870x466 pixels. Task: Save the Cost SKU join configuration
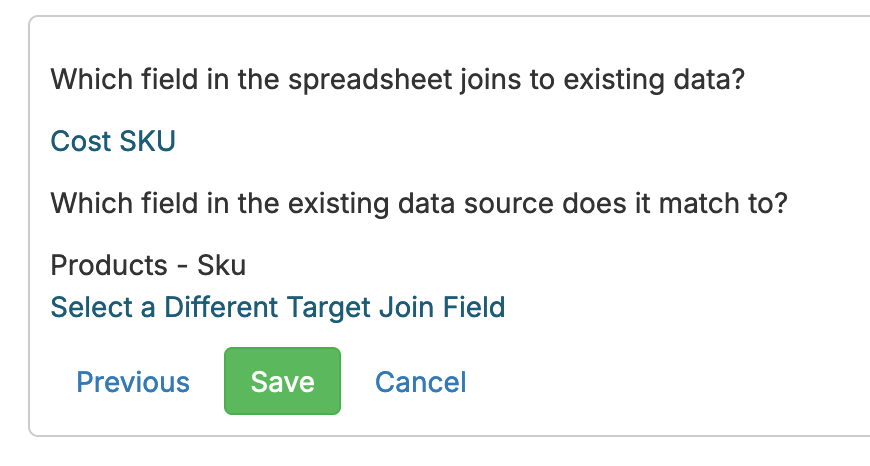(282, 381)
